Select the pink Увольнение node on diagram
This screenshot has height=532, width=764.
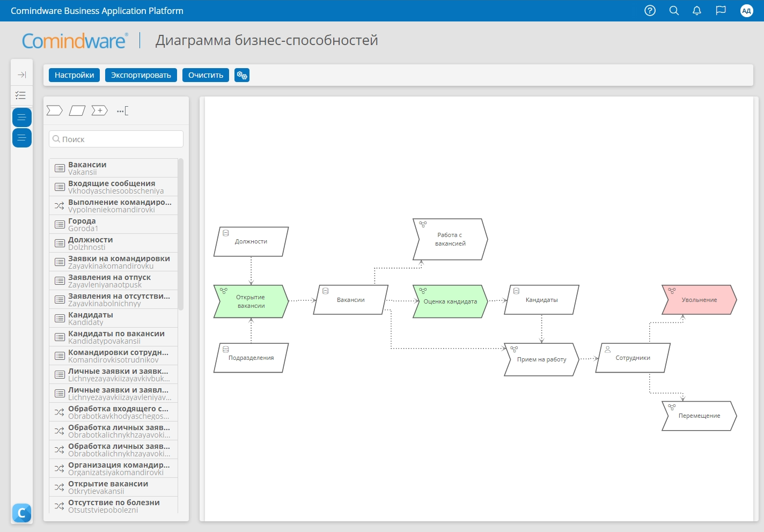point(699,300)
